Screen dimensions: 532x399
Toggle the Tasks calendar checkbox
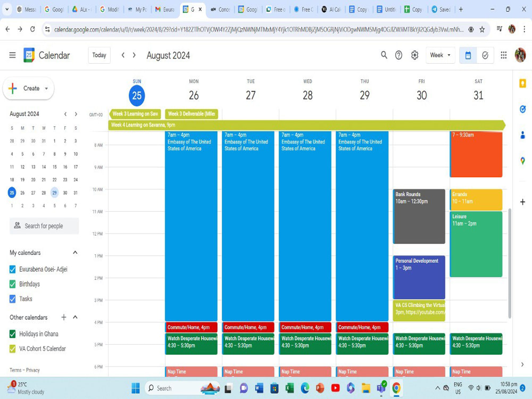(x=13, y=299)
